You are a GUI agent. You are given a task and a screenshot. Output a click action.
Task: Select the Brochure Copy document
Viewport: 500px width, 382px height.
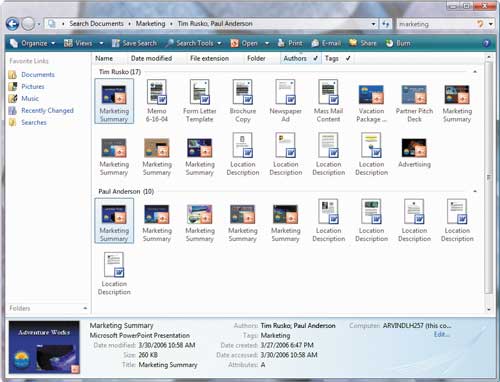(243, 101)
